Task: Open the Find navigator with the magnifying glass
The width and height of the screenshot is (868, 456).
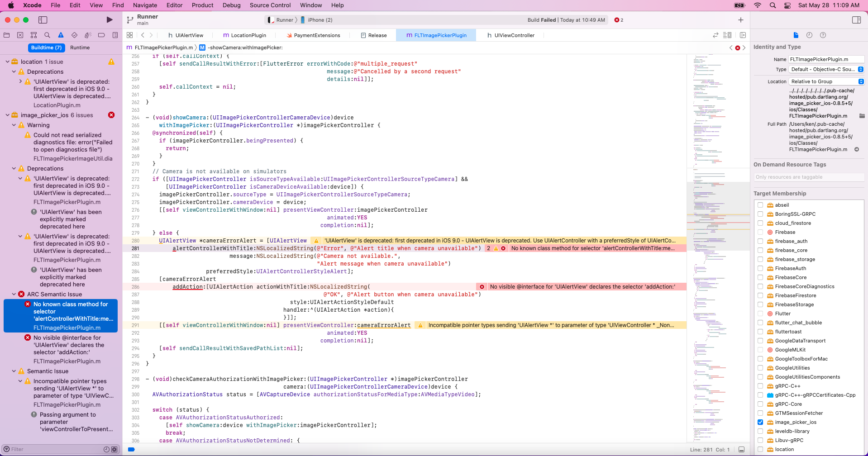Action: pos(47,35)
